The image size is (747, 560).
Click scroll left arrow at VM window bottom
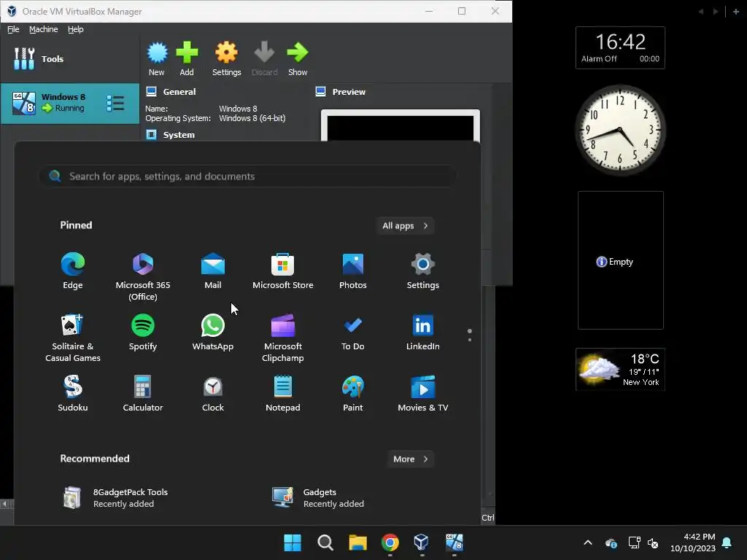pyautogui.click(x=5, y=504)
